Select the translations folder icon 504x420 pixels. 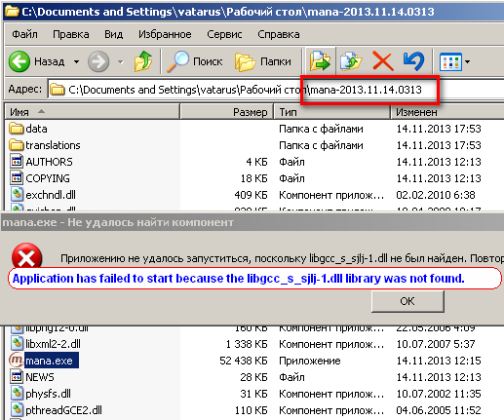17,145
